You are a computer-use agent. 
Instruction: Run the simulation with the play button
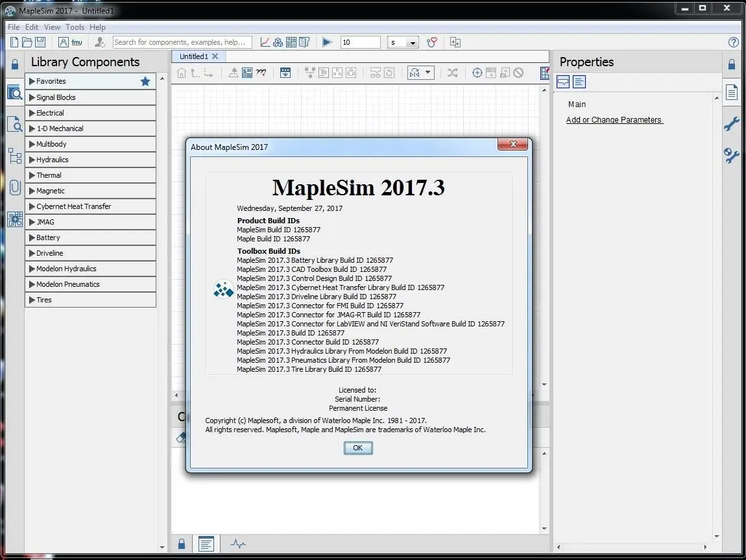pos(327,42)
